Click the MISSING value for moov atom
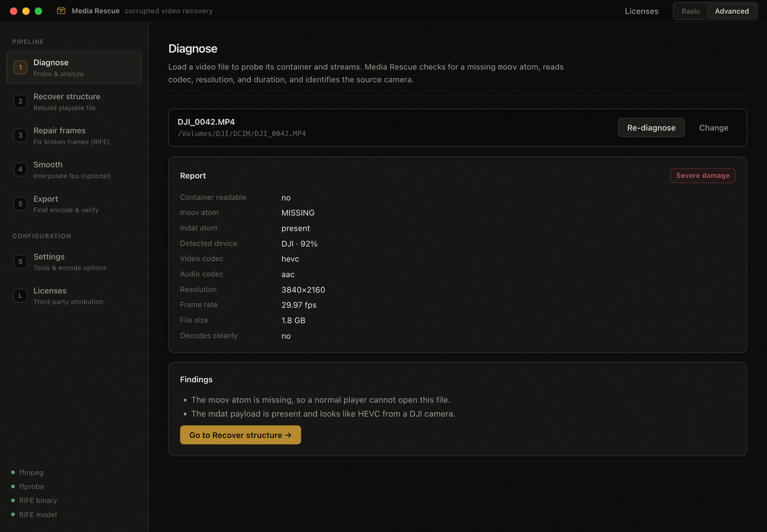The height and width of the screenshot is (532, 767). point(298,213)
